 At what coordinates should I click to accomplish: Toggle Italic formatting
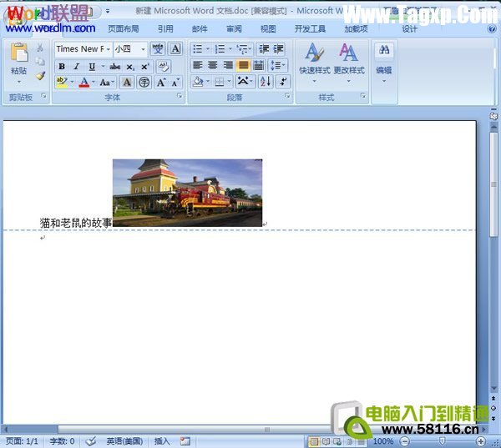76,67
